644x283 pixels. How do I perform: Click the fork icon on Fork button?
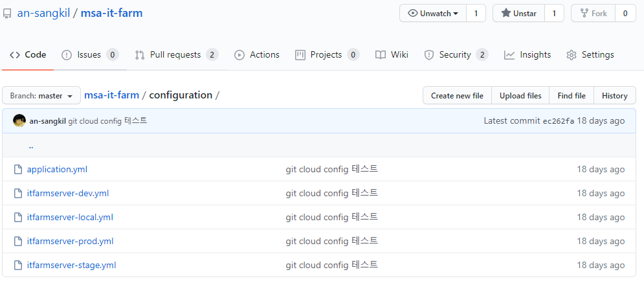coord(584,13)
